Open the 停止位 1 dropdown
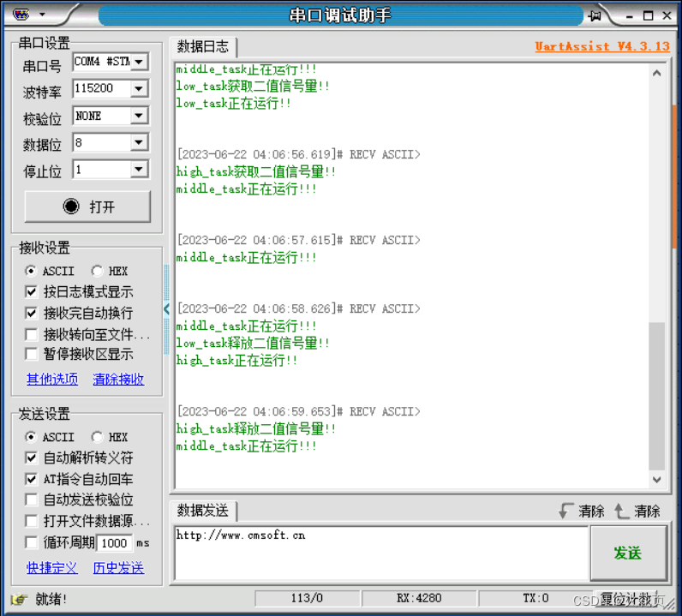Screen dimensions: 682x616 (139, 170)
